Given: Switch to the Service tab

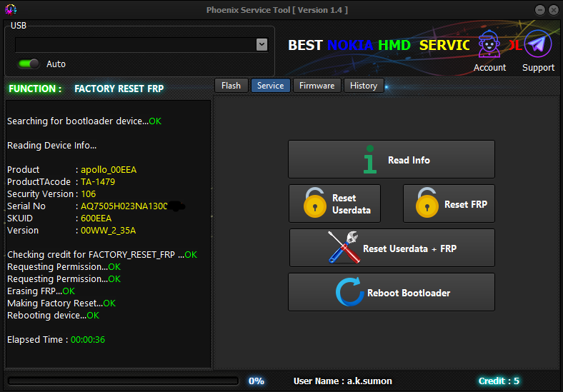Looking at the screenshot, I should pos(270,86).
